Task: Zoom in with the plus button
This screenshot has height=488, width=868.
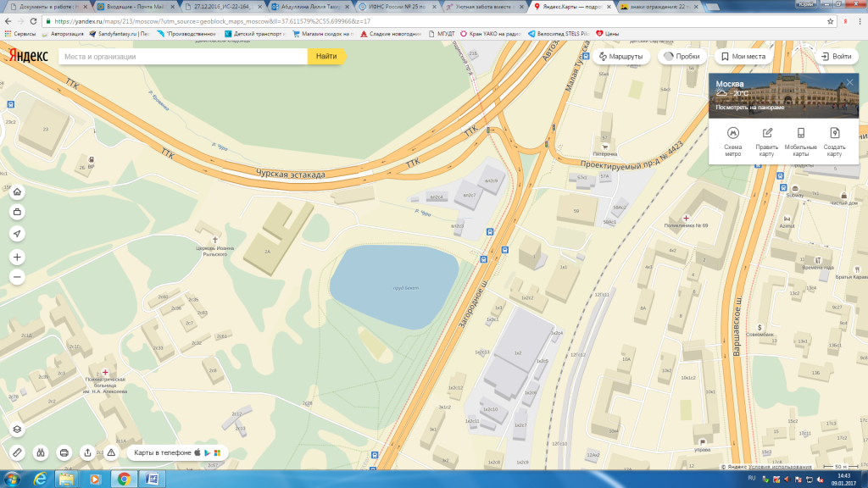Action: point(17,258)
